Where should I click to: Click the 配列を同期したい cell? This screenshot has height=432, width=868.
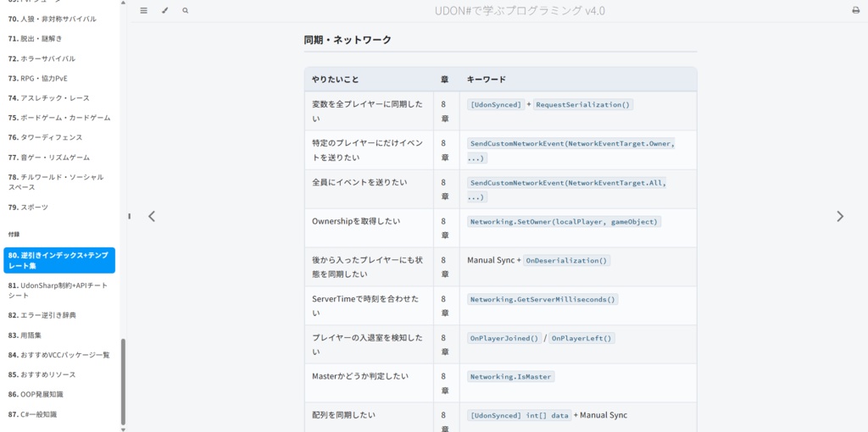pos(369,417)
